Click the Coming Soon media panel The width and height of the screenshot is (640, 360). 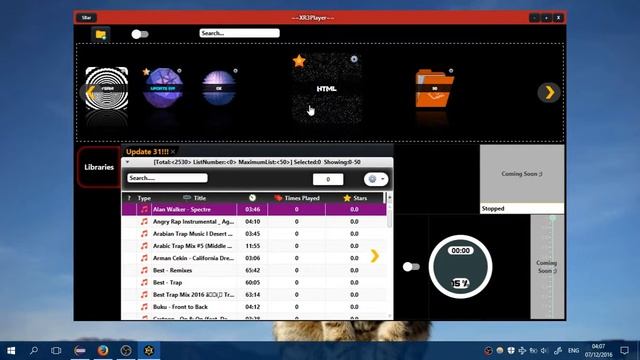(522, 174)
